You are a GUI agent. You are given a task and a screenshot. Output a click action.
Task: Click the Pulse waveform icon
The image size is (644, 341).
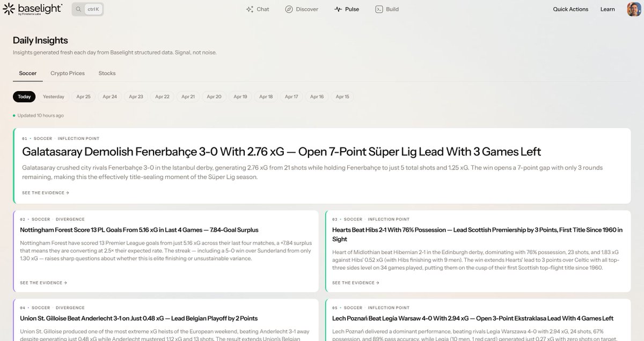[x=338, y=9]
